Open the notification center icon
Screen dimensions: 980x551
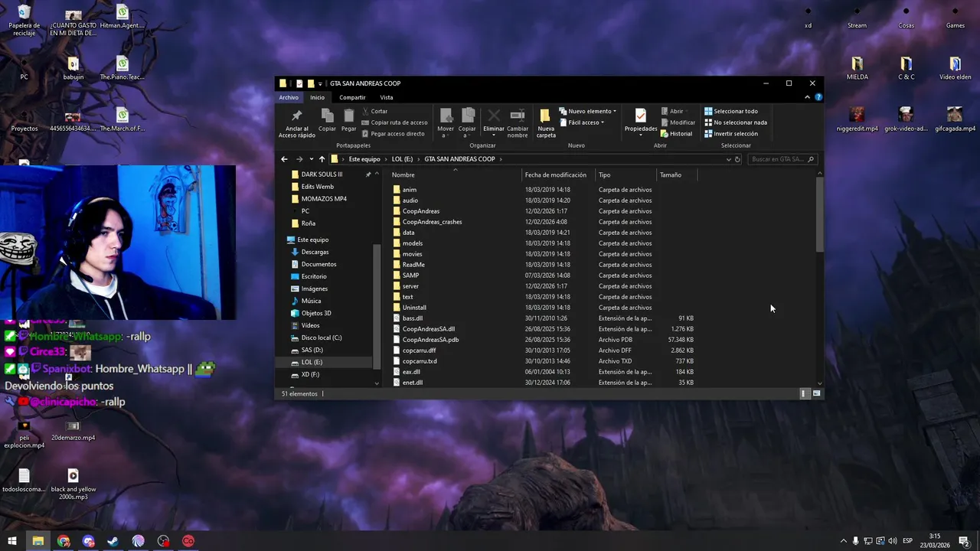(x=964, y=541)
